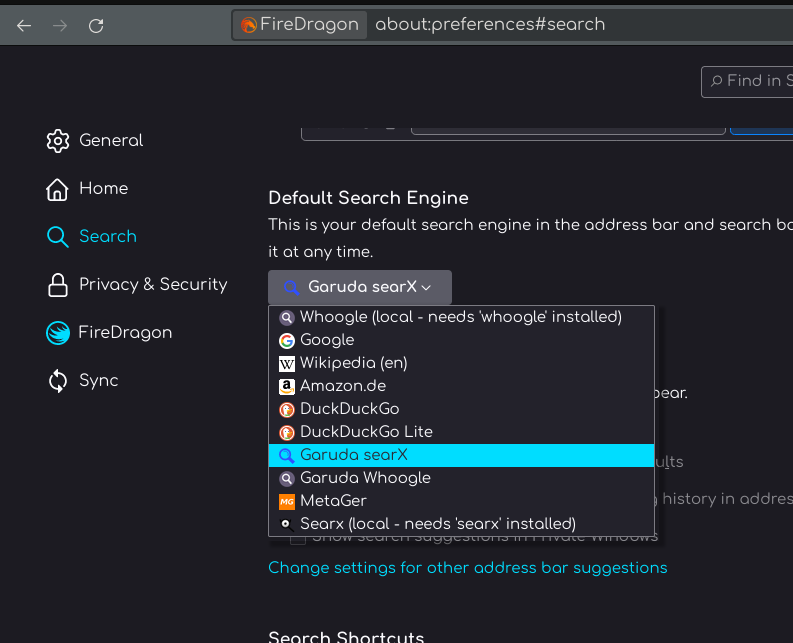Click the Searx (local) magnifier icon
The image size is (793, 643).
[x=287, y=525]
